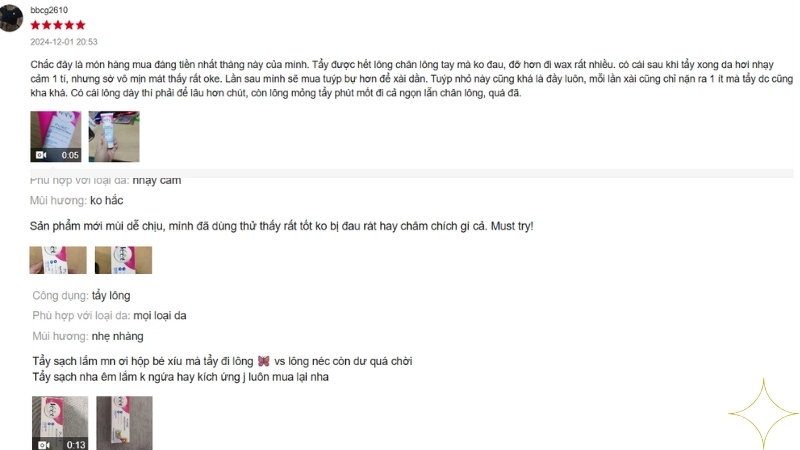The image size is (800, 450).
Task: Play the 0:13 review video thumbnail
Action: 60,423
